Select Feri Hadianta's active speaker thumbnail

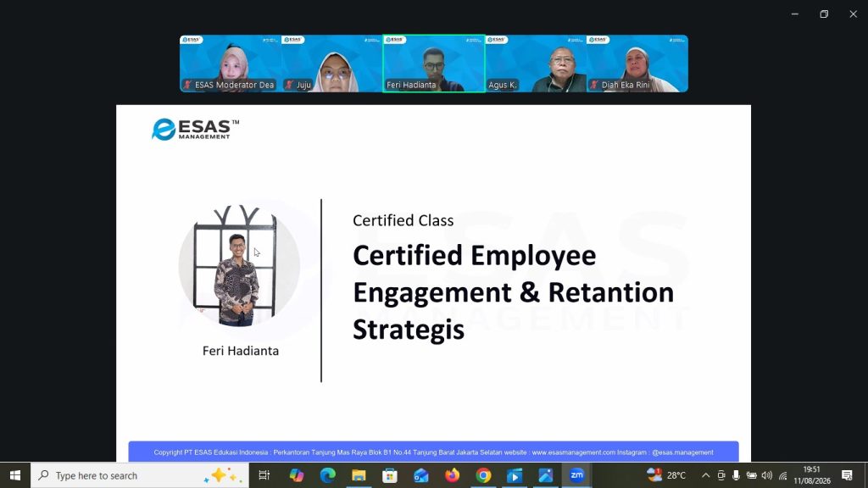coord(433,64)
